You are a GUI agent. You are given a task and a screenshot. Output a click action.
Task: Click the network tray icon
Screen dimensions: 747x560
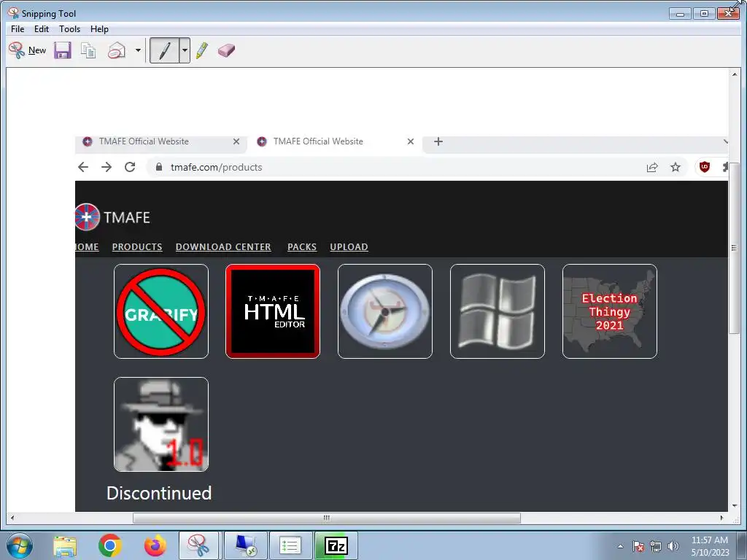[x=656, y=546]
